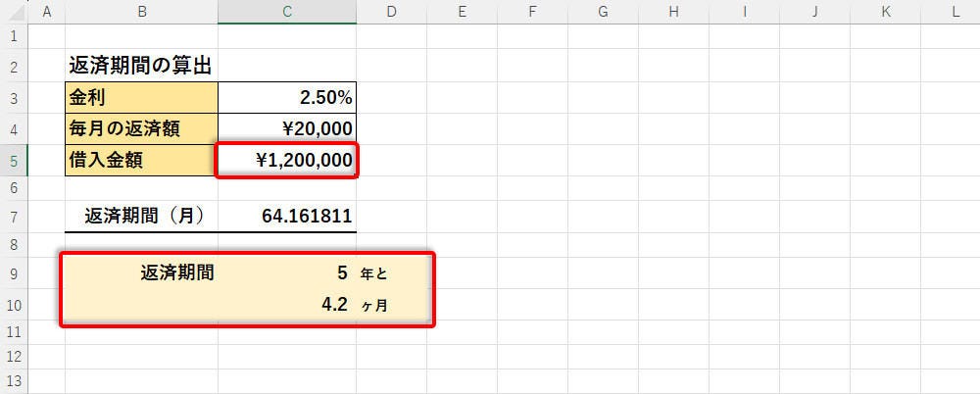The height and width of the screenshot is (394, 980).
Task: Select column C header
Action: click(x=286, y=12)
